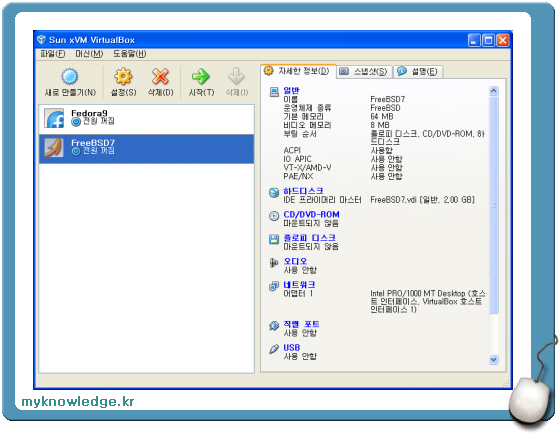
Task: Open the 네트워크 settings link
Action: 299,285
